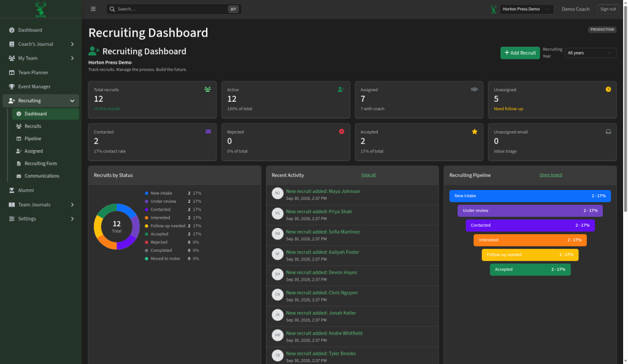This screenshot has width=628, height=364.
Task: Click the Pipeline columns icon in submenu
Action: [18, 138]
